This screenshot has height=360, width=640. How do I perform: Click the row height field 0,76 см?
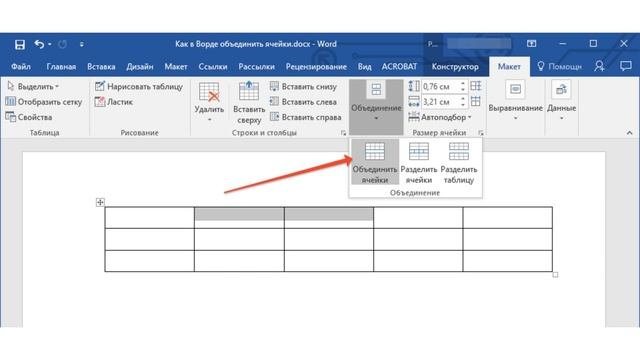click(440, 87)
